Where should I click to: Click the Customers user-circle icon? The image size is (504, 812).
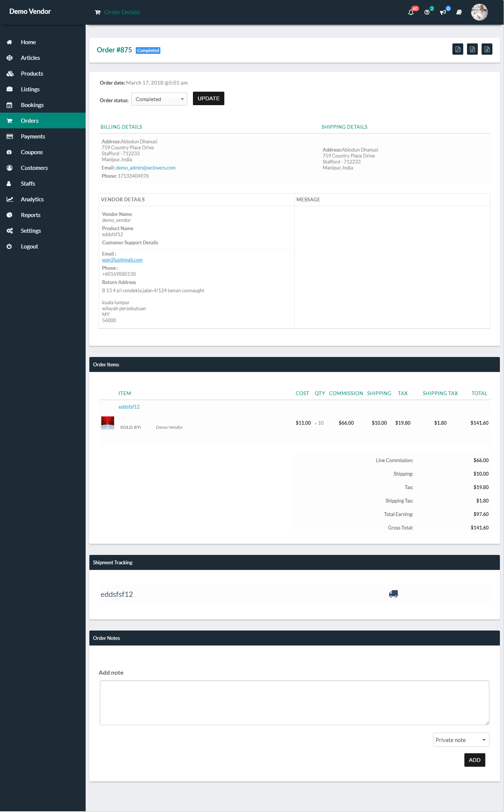9,168
